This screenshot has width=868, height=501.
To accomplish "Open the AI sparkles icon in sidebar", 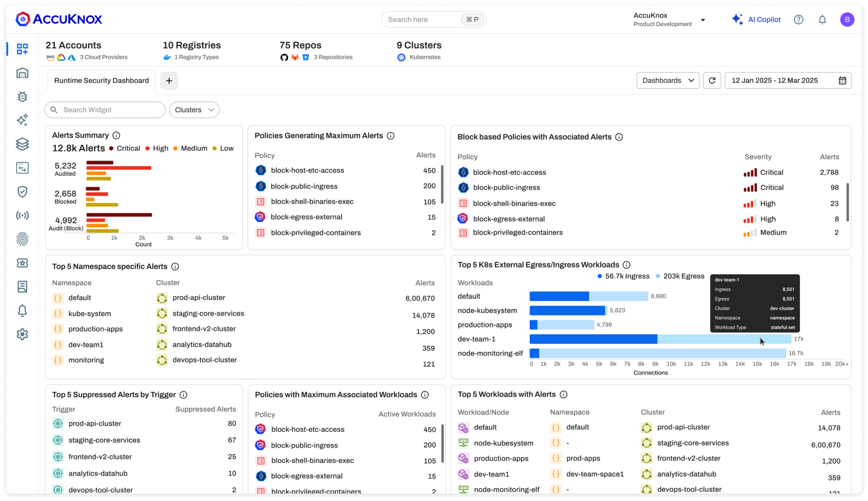I will 22,120.
